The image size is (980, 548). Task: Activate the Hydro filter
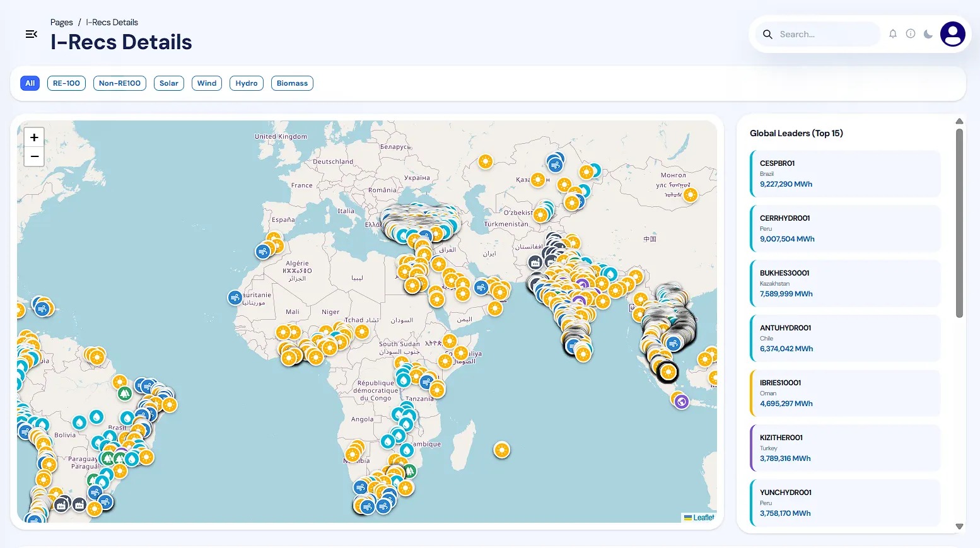[x=246, y=83]
